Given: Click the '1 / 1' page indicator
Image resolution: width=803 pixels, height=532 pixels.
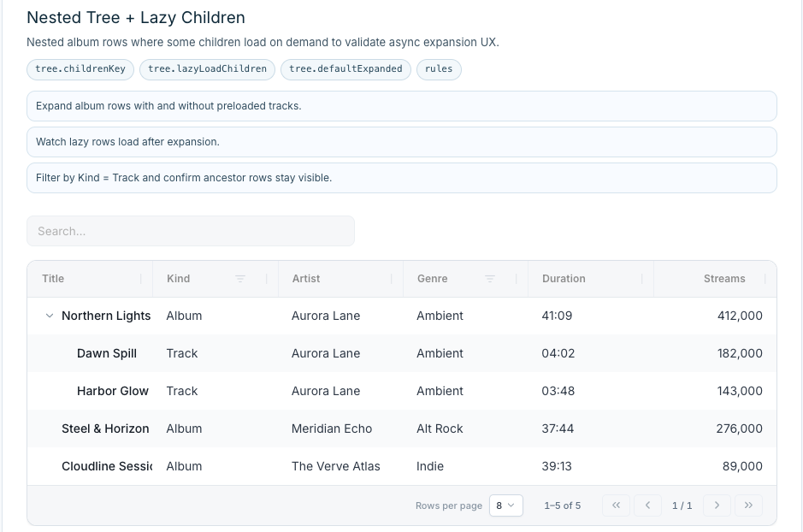Looking at the screenshot, I should (682, 505).
